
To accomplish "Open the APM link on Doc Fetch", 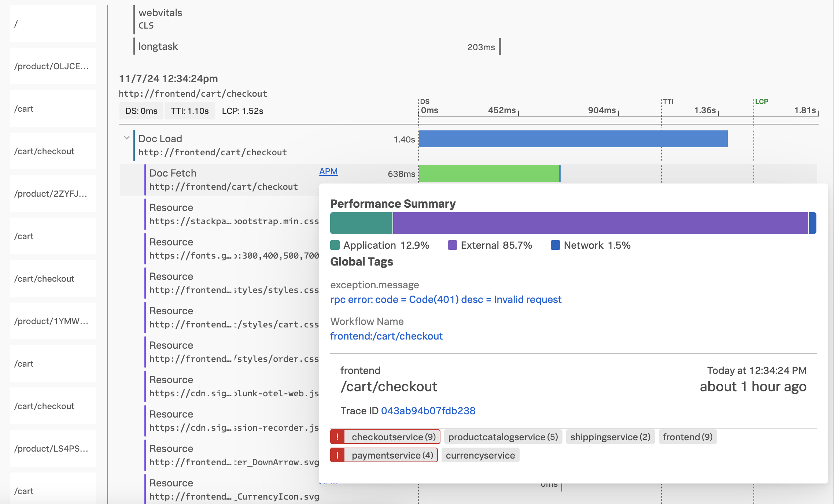I will pyautogui.click(x=328, y=171).
